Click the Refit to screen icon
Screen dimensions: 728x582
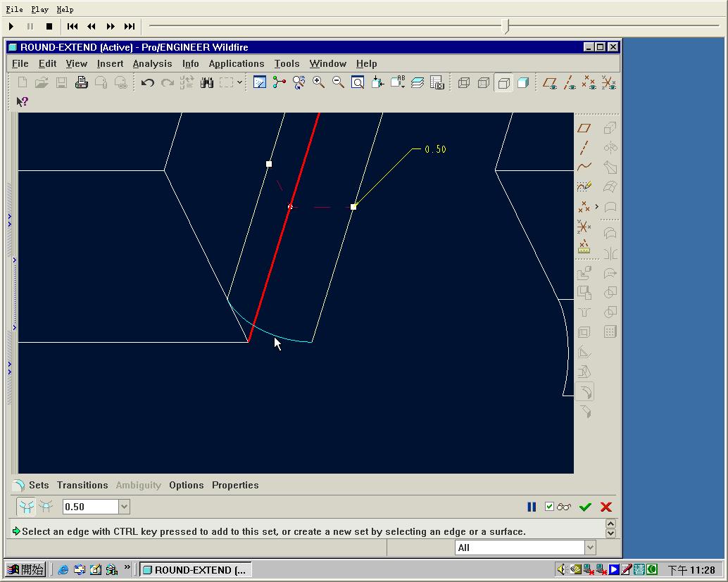358,82
